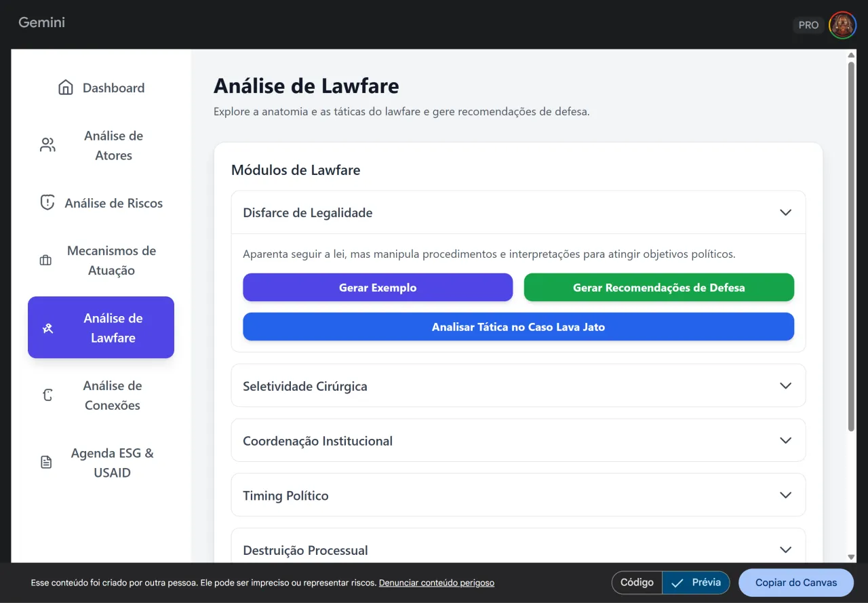Click Gerar Exemplo button
The width and height of the screenshot is (868, 603).
coord(378,288)
